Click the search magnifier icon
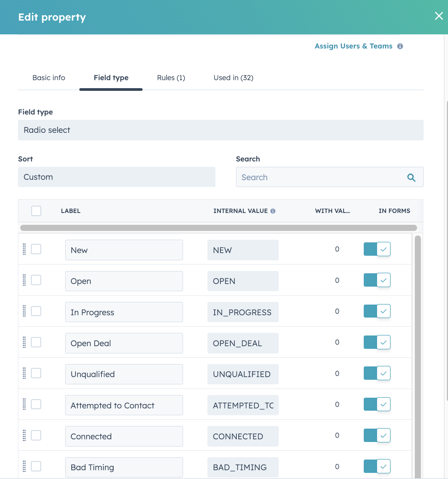Viewport: 448px width, 479px height. [x=411, y=177]
